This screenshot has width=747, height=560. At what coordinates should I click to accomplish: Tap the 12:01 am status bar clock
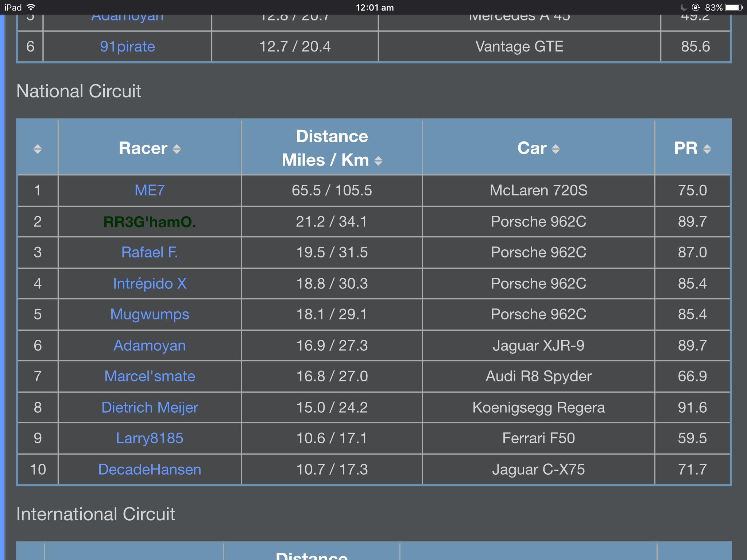click(375, 7)
